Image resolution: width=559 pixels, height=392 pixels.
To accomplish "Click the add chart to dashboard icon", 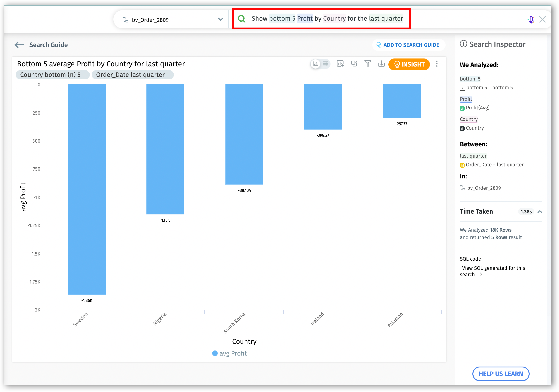I will click(x=340, y=64).
